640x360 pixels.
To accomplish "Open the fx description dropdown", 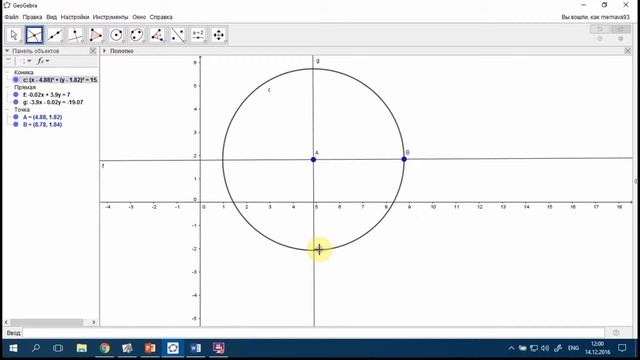I will pos(43,61).
